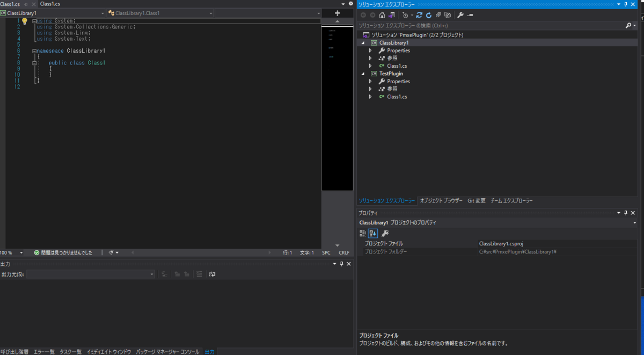Switch to オブジェクト ブラウザー tab
This screenshot has height=355, width=644.
click(x=441, y=201)
